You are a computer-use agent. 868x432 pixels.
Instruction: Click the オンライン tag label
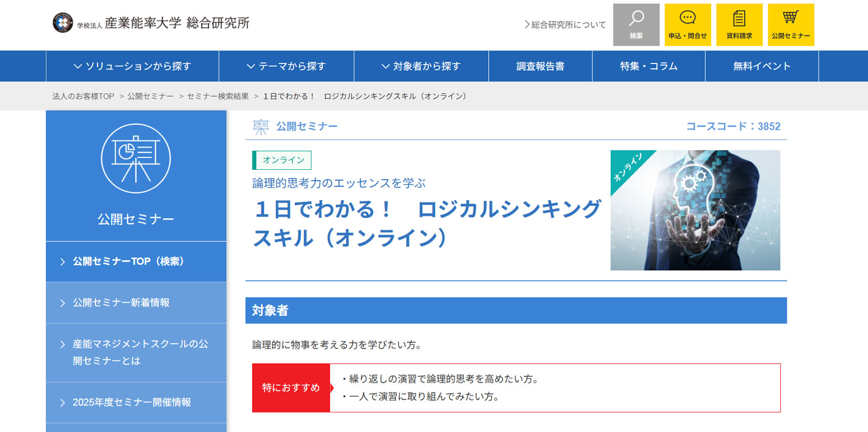pos(282,160)
